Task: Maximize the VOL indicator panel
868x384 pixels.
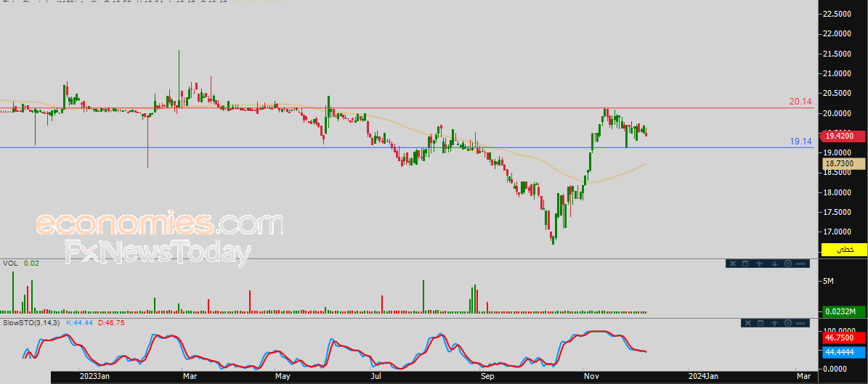Action: (745, 264)
